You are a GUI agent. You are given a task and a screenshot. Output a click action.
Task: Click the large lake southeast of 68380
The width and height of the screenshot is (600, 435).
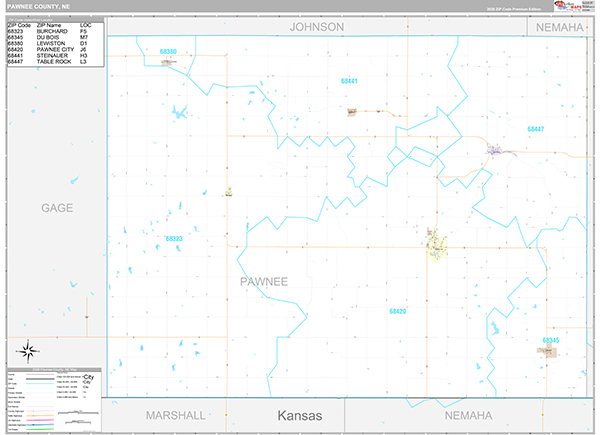click(179, 112)
